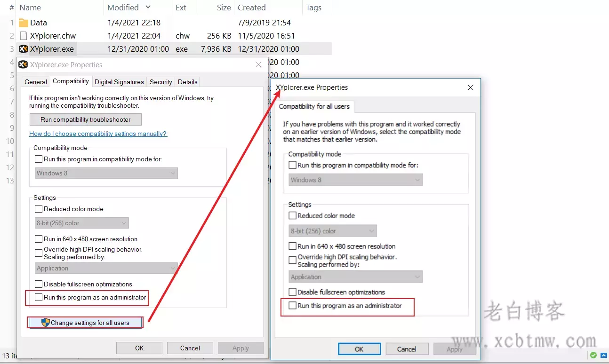Switch to the Digital Signatures tab
The height and width of the screenshot is (364, 609).
pos(119,82)
